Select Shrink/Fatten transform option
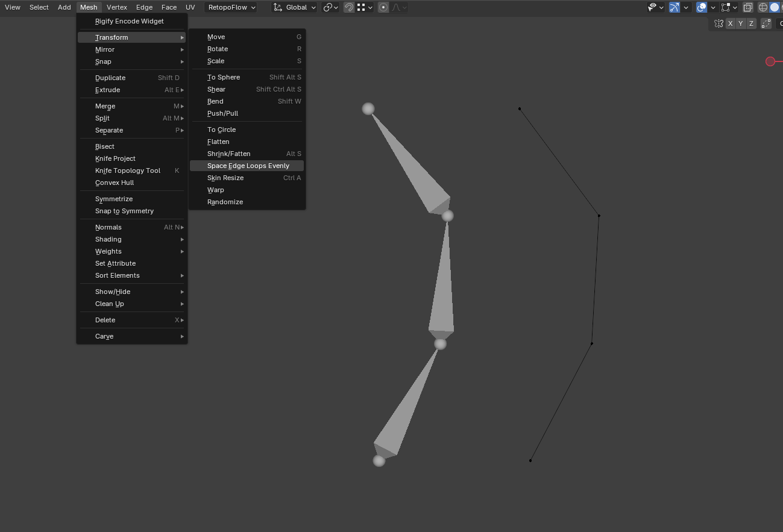Viewport: 783px width, 532px height. 247,154
